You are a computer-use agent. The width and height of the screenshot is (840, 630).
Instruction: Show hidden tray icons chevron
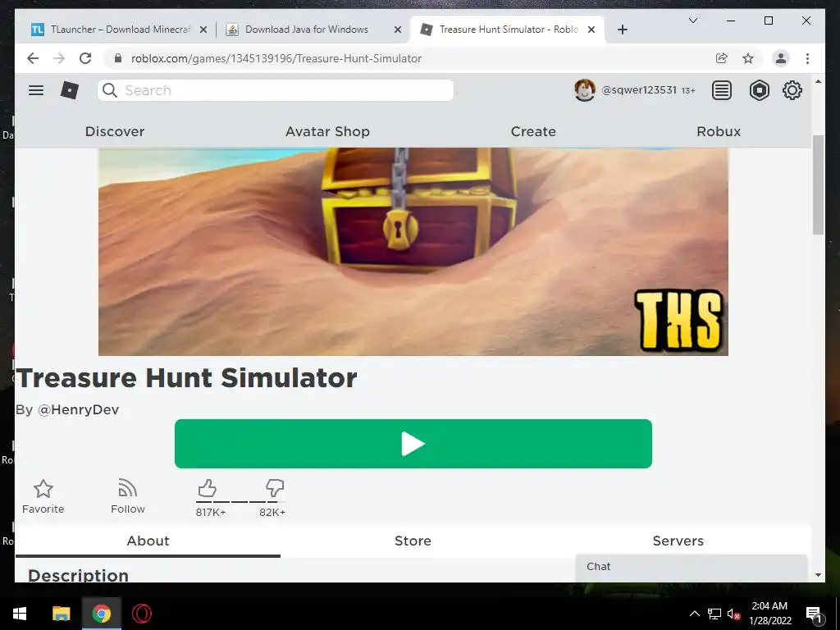[x=694, y=614]
